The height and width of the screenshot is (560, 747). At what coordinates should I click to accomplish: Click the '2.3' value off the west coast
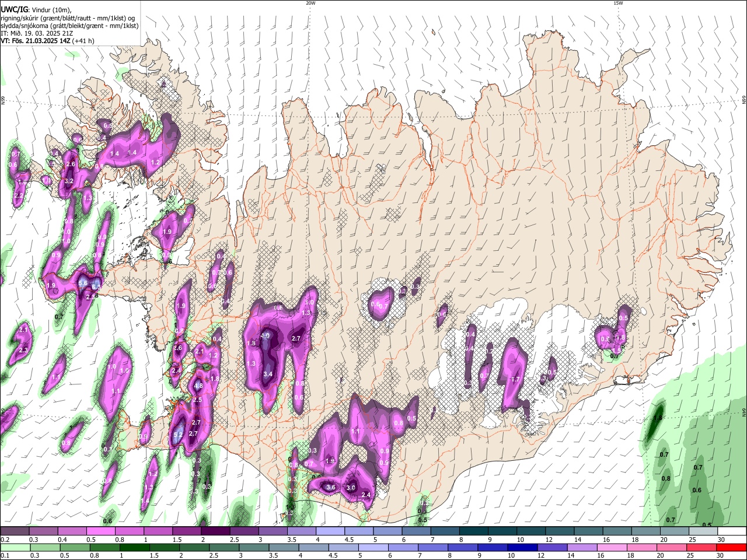(x=23, y=350)
